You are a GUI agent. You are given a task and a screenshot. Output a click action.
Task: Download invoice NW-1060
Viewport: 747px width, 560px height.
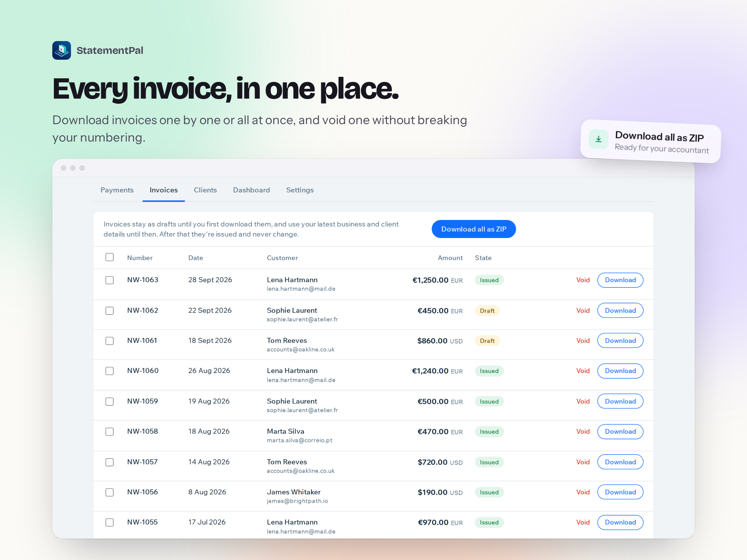tap(620, 371)
